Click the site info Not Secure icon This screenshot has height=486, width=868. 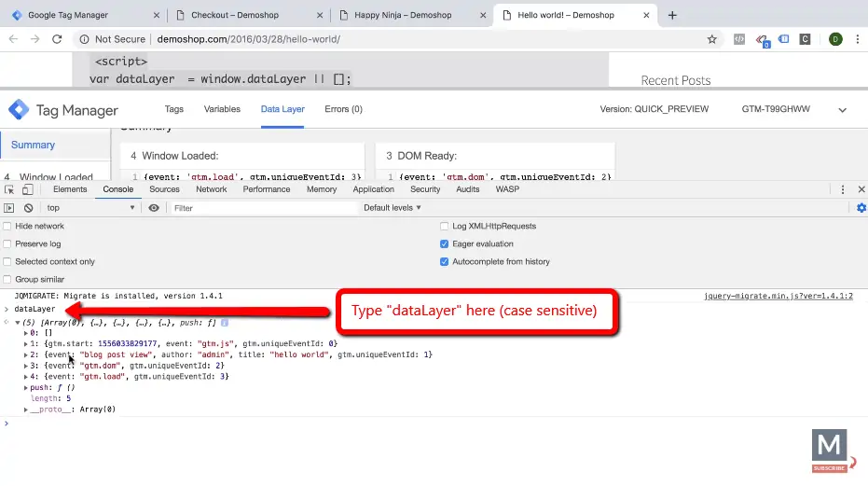[x=84, y=39]
